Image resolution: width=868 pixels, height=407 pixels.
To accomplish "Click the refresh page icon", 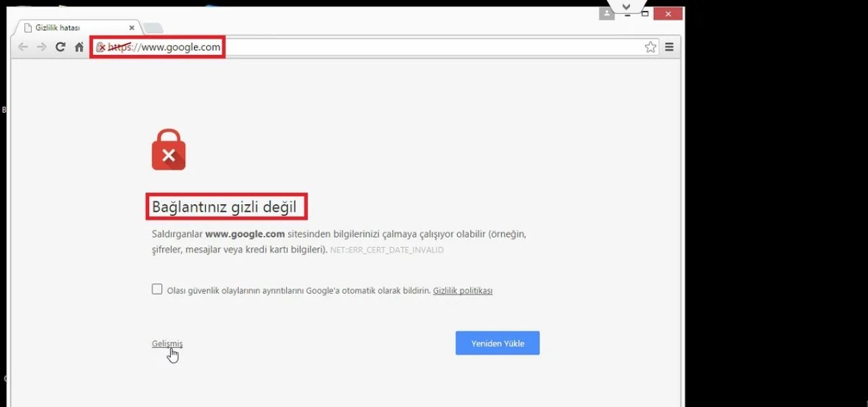I will 60,47.
